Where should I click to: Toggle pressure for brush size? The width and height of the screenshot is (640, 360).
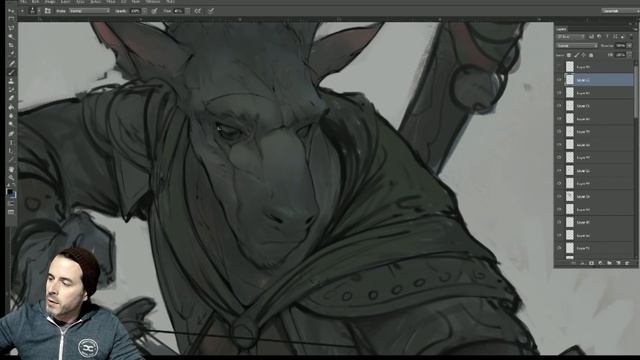(x=211, y=11)
